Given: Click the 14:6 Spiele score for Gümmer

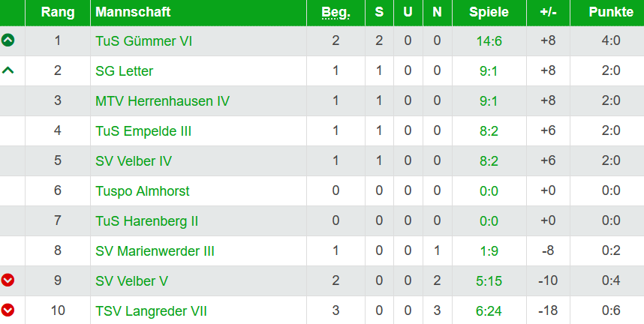Looking at the screenshot, I should tap(489, 41).
